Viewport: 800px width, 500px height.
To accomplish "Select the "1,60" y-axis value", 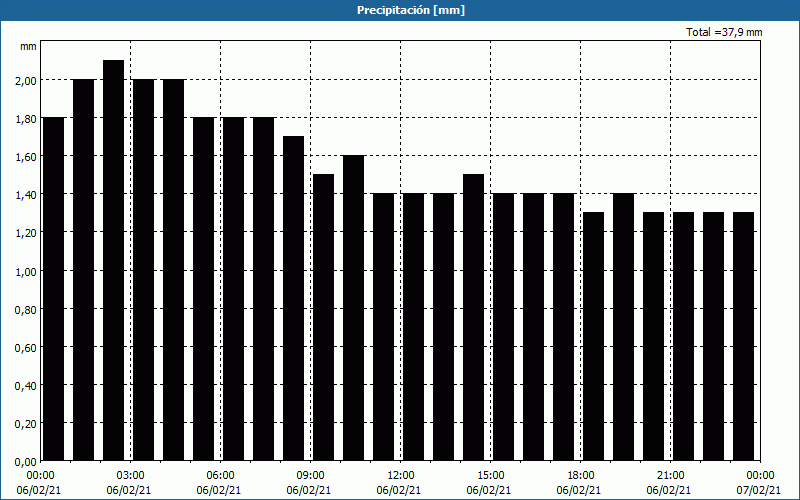I will [26, 157].
